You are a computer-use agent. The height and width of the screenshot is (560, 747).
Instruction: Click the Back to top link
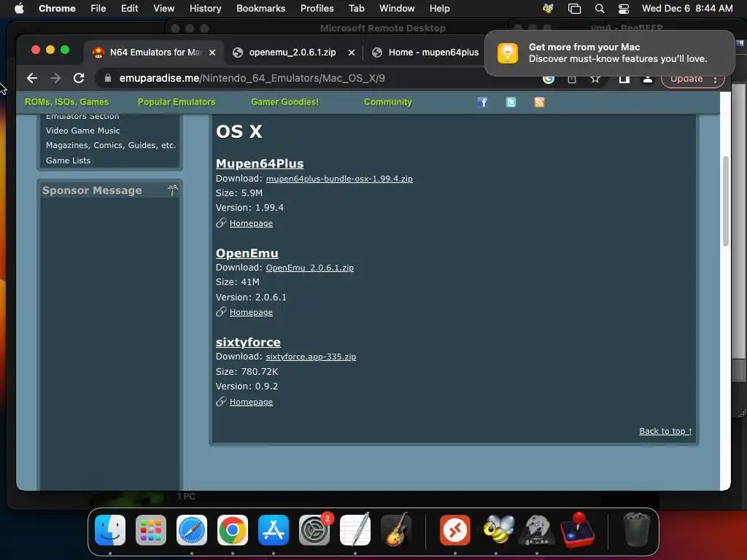click(665, 431)
